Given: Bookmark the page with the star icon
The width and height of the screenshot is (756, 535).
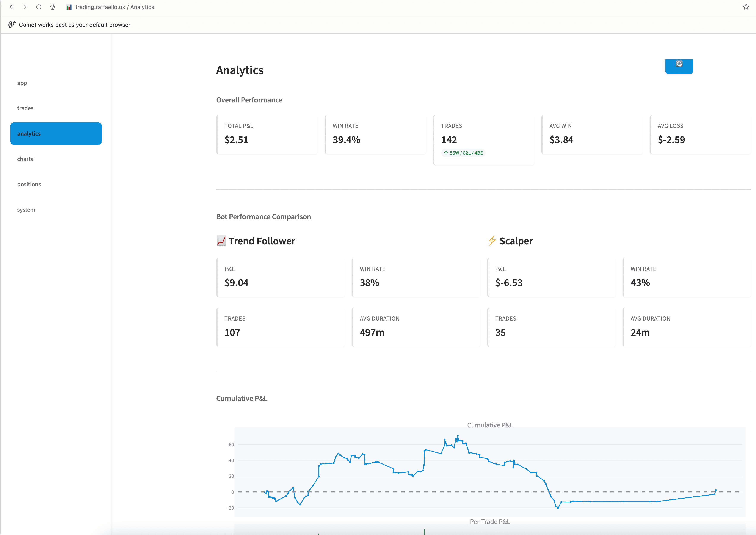Looking at the screenshot, I should click(746, 7).
